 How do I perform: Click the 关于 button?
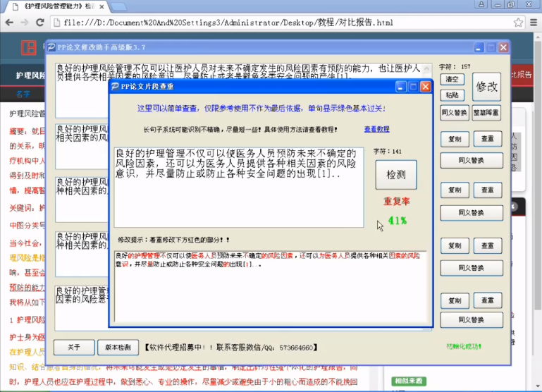[74, 348]
